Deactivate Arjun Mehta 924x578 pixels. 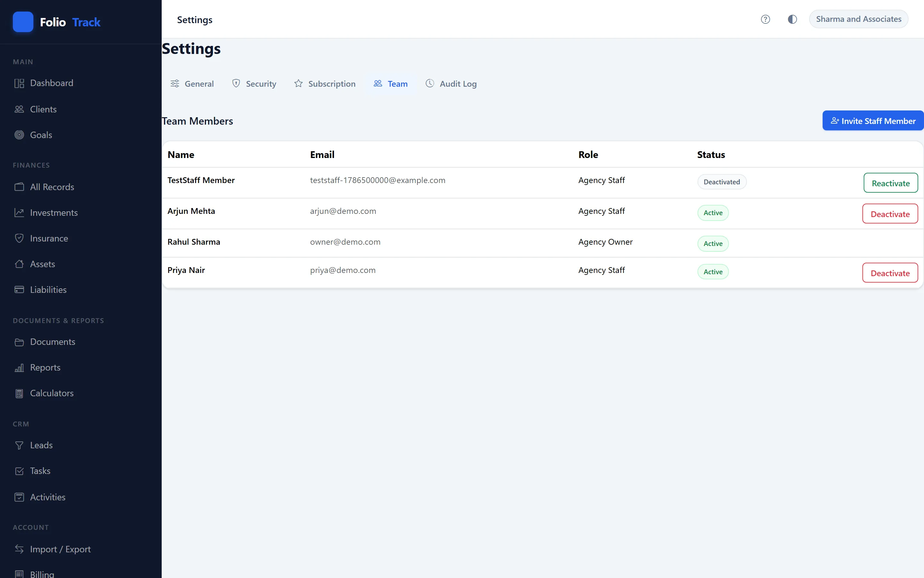pos(890,214)
